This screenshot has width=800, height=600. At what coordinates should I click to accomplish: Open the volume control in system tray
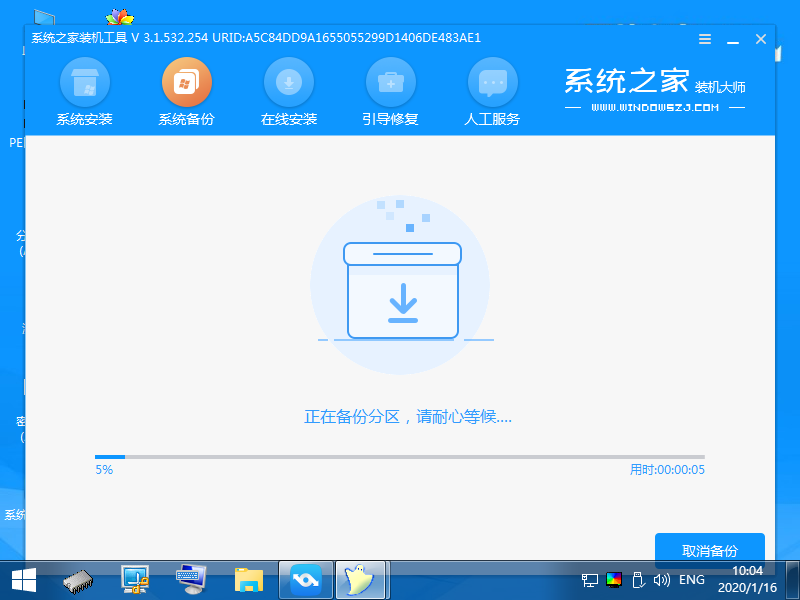pyautogui.click(x=662, y=579)
